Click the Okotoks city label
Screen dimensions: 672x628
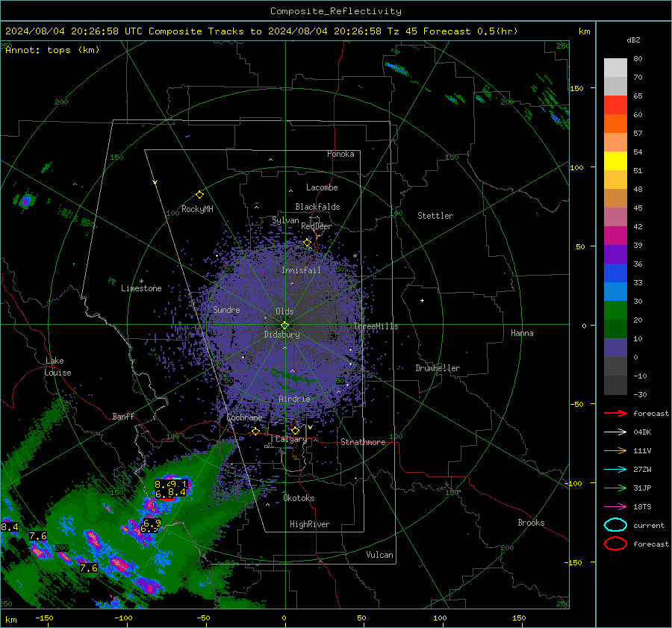pyautogui.click(x=299, y=498)
